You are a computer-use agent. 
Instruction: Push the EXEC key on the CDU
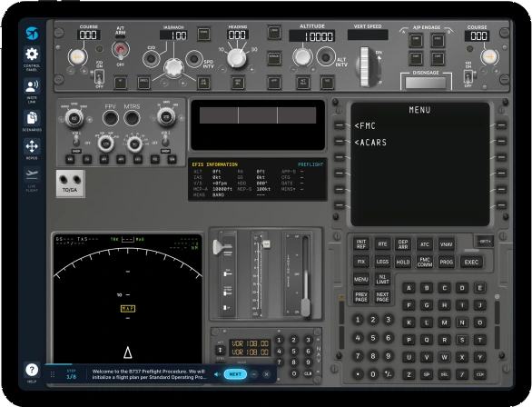point(471,262)
